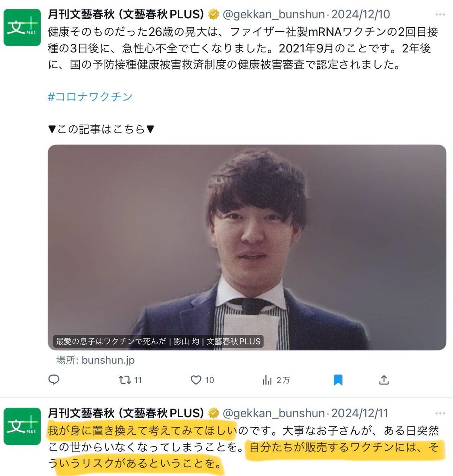Image resolution: width=453 pixels, height=476 pixels.
Task: Share the first tweet via upload icon
Action: point(384,380)
